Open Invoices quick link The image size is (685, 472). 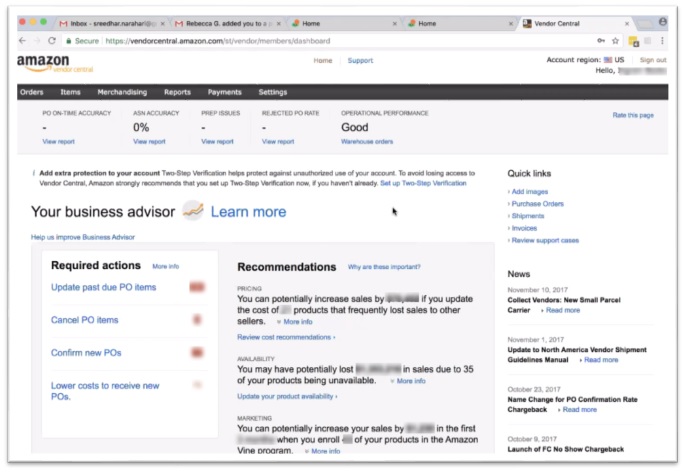tap(522, 228)
